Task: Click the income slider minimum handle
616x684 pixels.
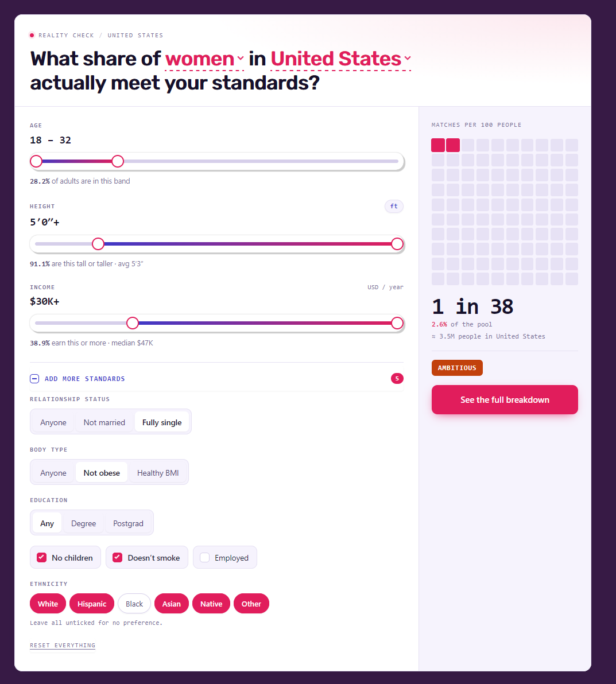Action: point(132,323)
